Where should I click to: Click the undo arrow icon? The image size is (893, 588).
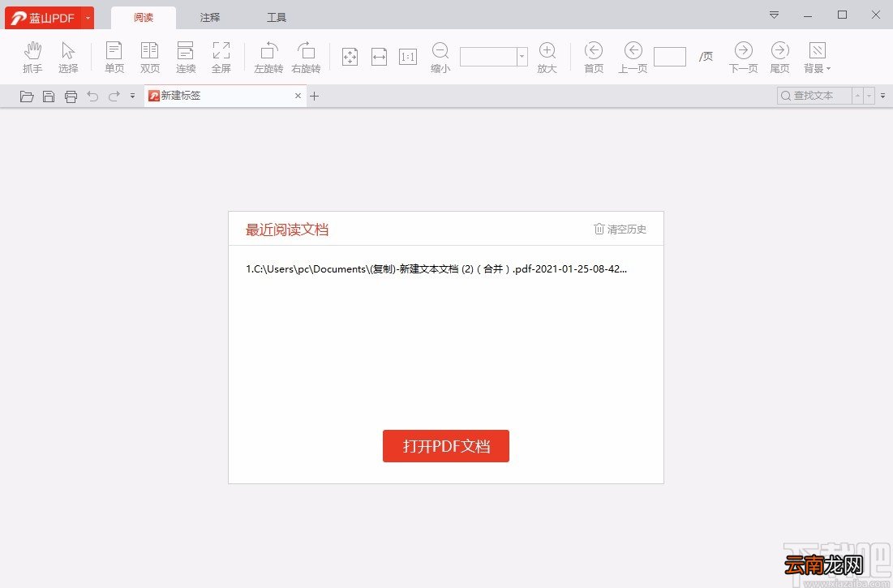(x=92, y=97)
